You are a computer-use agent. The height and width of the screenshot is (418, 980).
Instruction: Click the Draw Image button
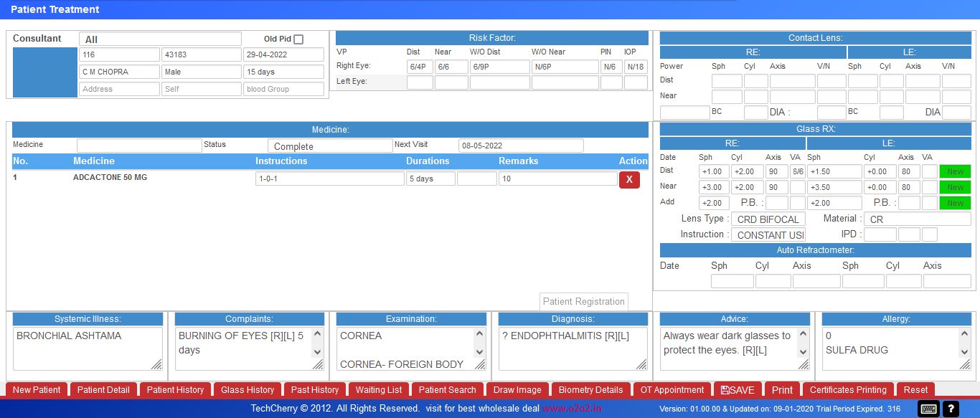pyautogui.click(x=517, y=389)
